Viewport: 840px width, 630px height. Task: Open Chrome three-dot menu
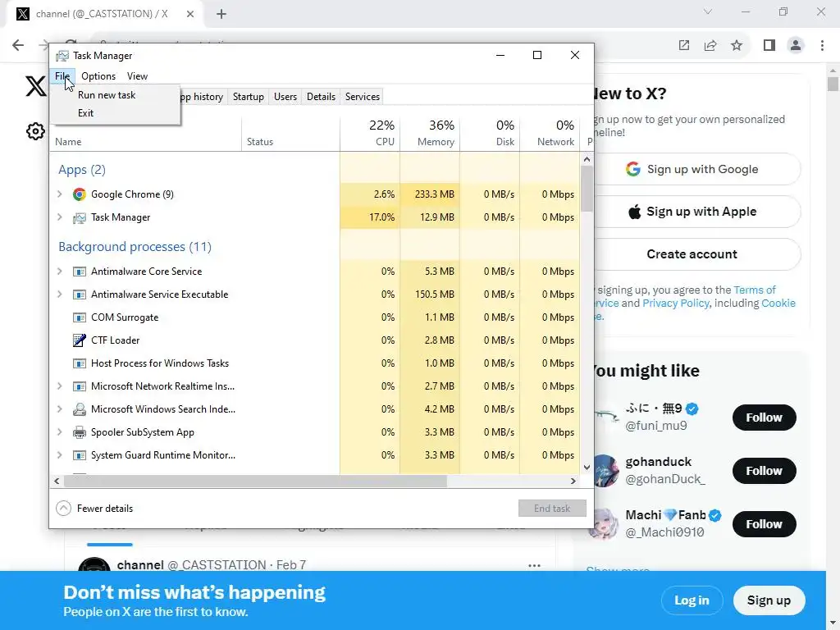tap(822, 46)
